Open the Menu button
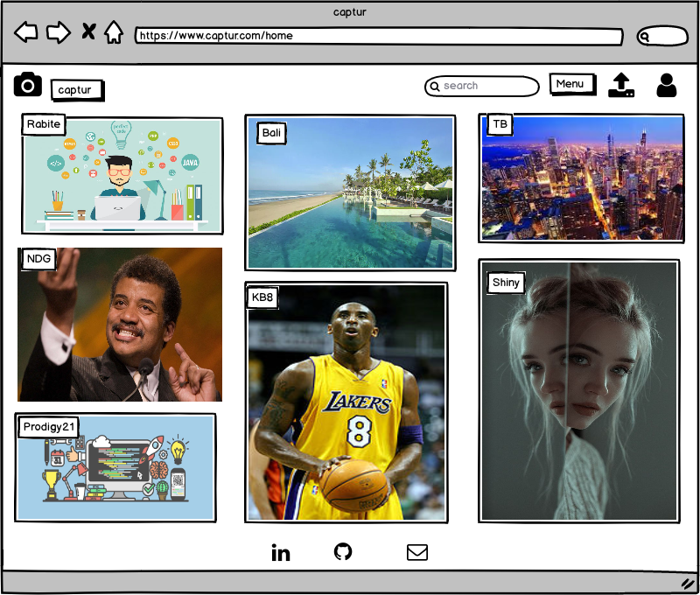700x595 pixels. tap(573, 84)
